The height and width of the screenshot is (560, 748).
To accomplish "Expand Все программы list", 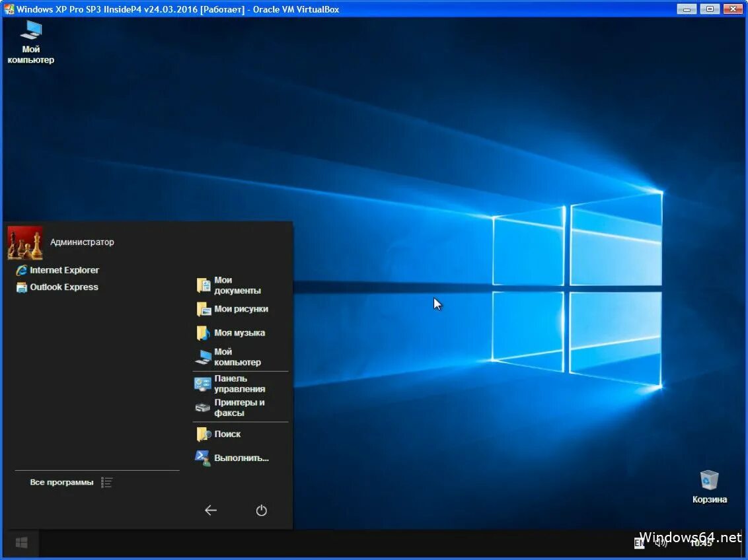I will point(71,482).
